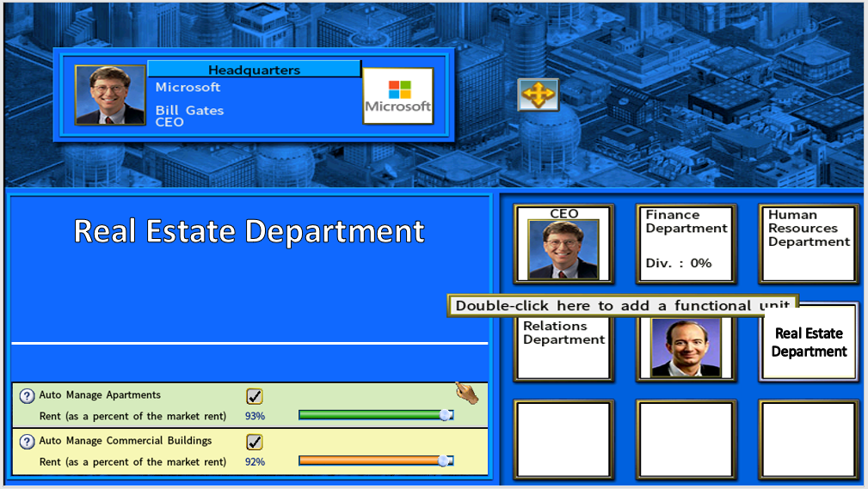This screenshot has width=868, height=489.
Task: Open the Human Resources Department tile
Action: [x=809, y=244]
